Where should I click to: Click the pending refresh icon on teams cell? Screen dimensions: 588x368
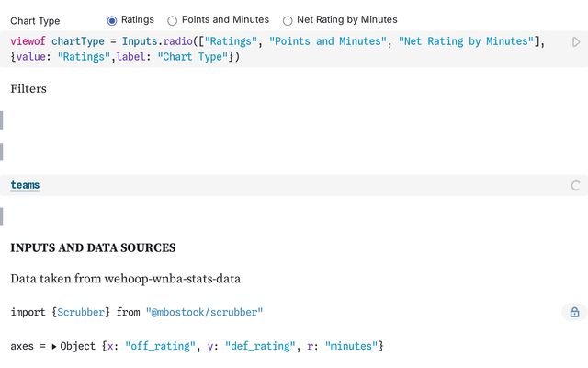[575, 185]
